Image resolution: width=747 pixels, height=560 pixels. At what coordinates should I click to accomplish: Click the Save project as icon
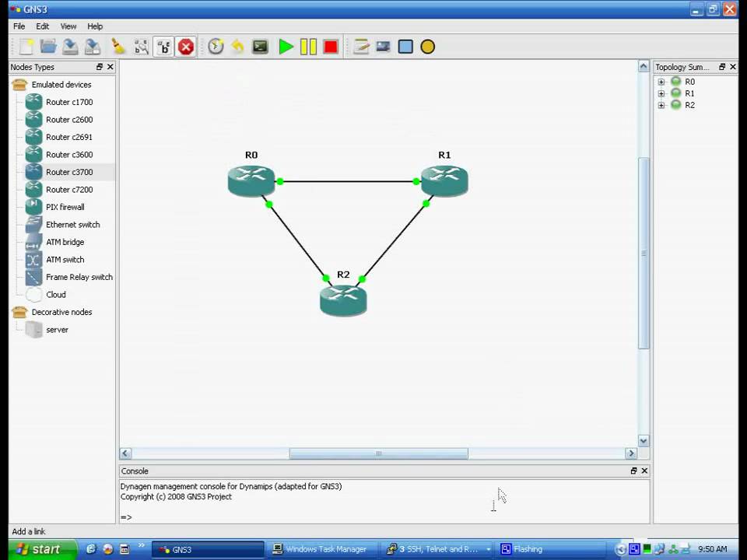coord(93,47)
